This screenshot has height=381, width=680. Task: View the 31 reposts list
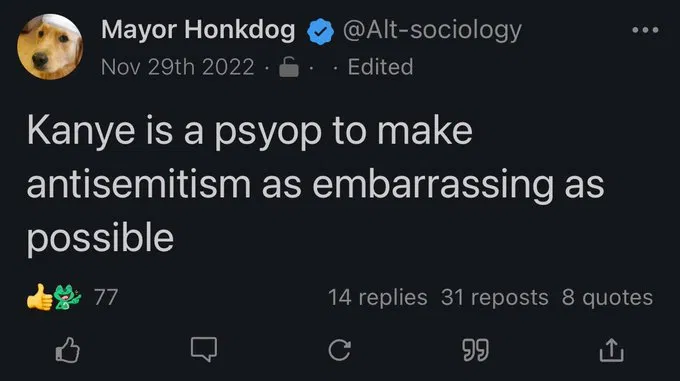coord(495,297)
